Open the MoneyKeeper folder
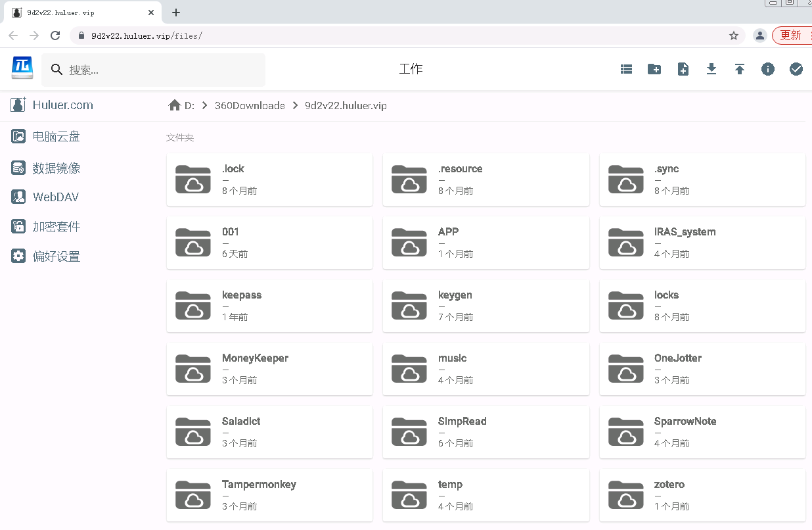This screenshot has height=530, width=812. [x=269, y=369]
